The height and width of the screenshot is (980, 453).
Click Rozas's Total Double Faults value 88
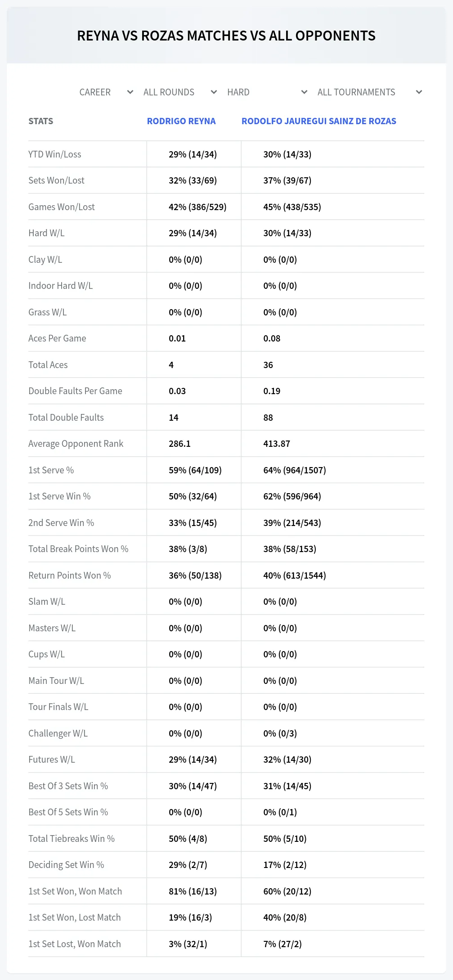coord(268,418)
